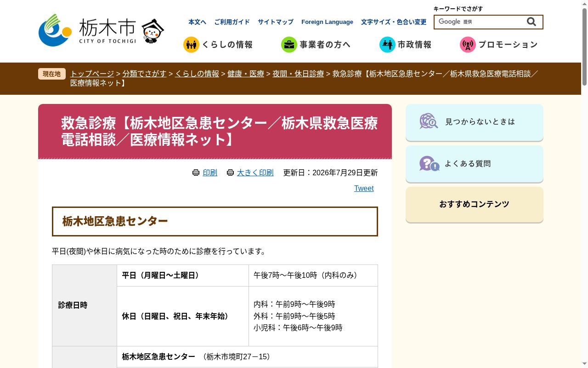Go to 健康・医療 breadcrumb
The width and height of the screenshot is (588, 368).
(246, 74)
